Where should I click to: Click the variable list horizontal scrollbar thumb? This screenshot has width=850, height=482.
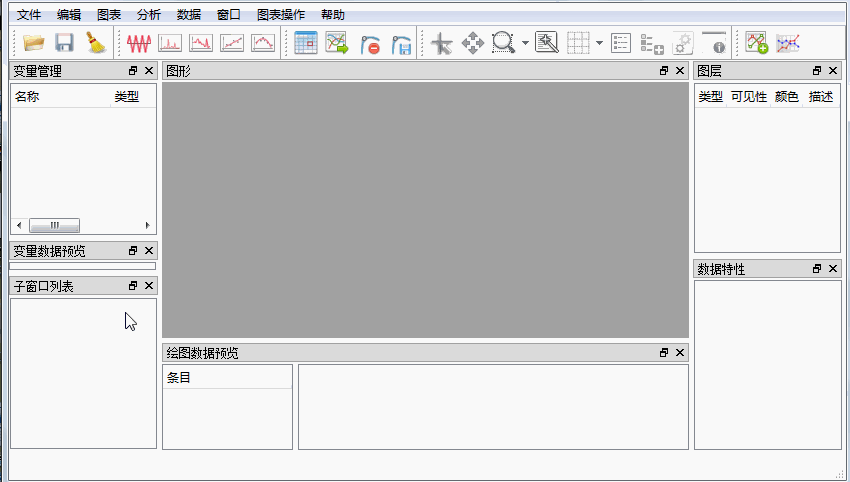(x=54, y=225)
